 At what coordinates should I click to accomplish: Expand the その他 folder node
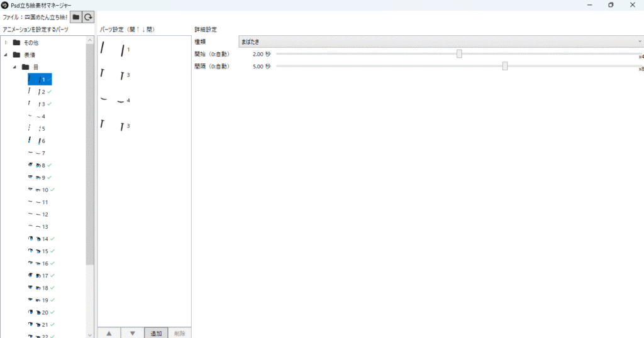click(x=6, y=43)
